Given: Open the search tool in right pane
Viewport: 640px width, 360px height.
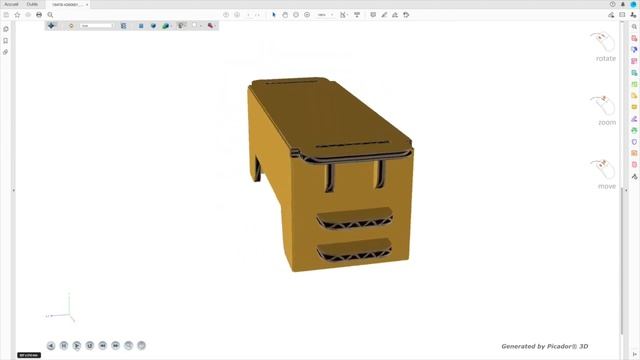Looking at the screenshot, I should tap(634, 27).
